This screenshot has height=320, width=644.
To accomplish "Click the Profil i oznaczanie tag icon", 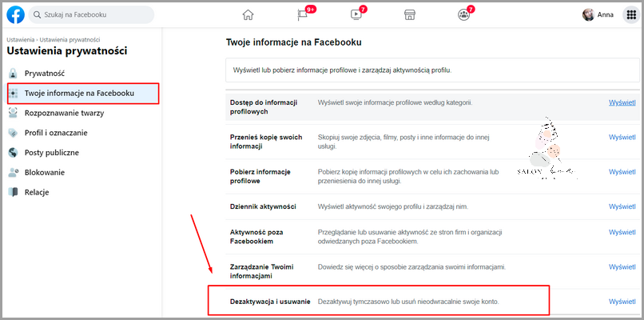I will [x=13, y=133].
